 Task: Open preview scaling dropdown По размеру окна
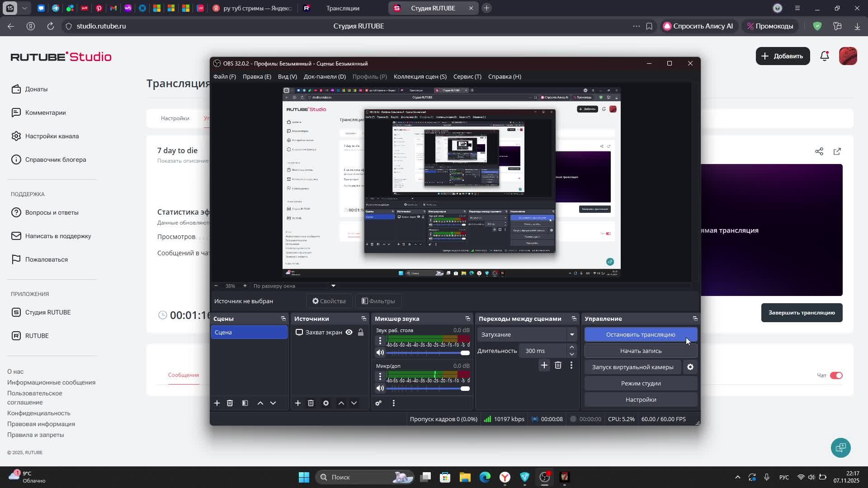tap(294, 286)
